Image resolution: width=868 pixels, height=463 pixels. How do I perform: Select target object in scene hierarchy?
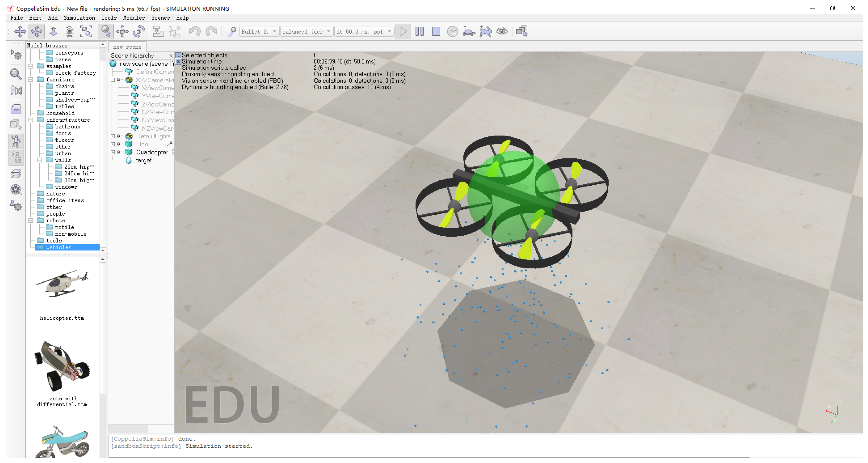pyautogui.click(x=144, y=161)
